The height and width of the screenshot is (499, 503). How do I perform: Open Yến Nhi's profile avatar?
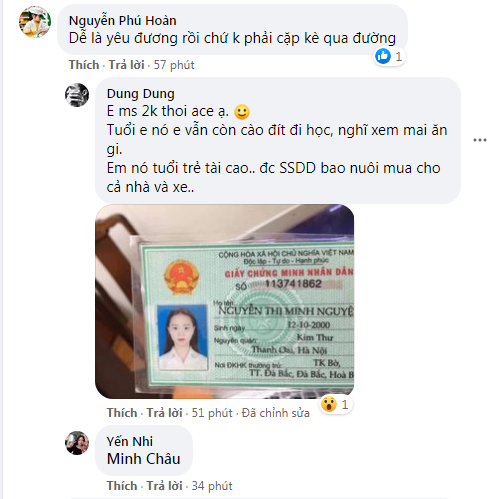(x=77, y=443)
